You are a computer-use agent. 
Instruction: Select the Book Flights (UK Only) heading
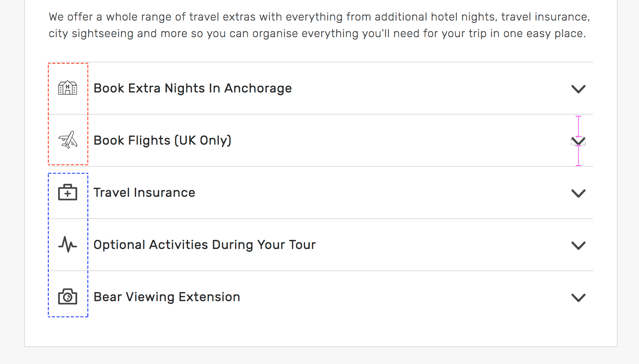(163, 140)
